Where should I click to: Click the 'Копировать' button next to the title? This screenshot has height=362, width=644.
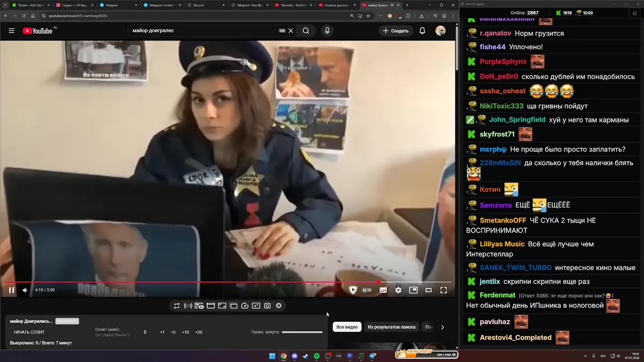67,321
